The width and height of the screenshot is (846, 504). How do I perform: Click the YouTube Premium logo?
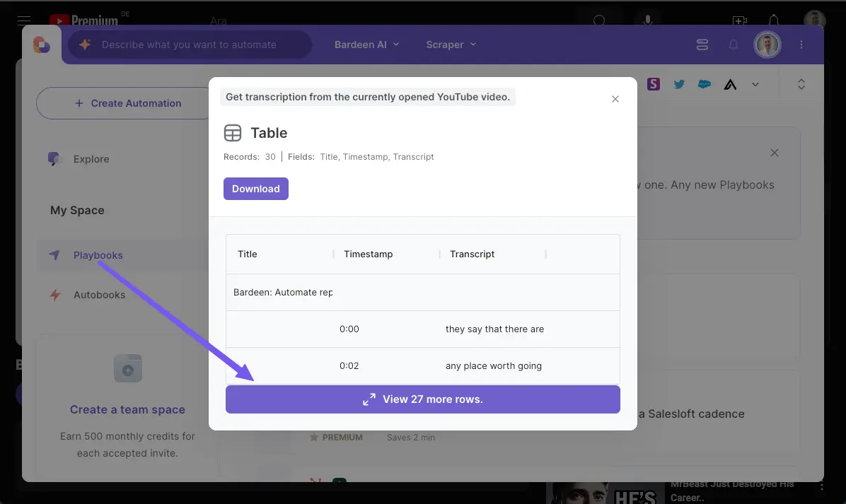point(83,20)
